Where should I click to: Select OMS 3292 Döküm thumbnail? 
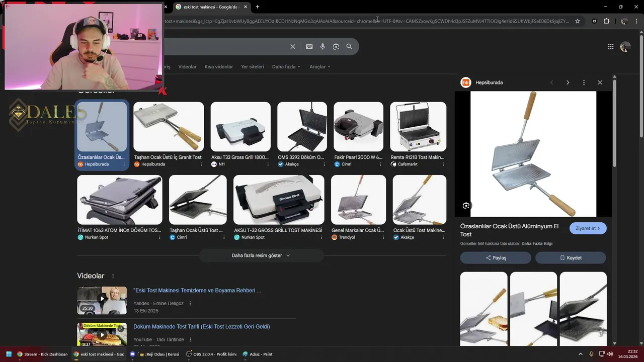pyautogui.click(x=302, y=127)
